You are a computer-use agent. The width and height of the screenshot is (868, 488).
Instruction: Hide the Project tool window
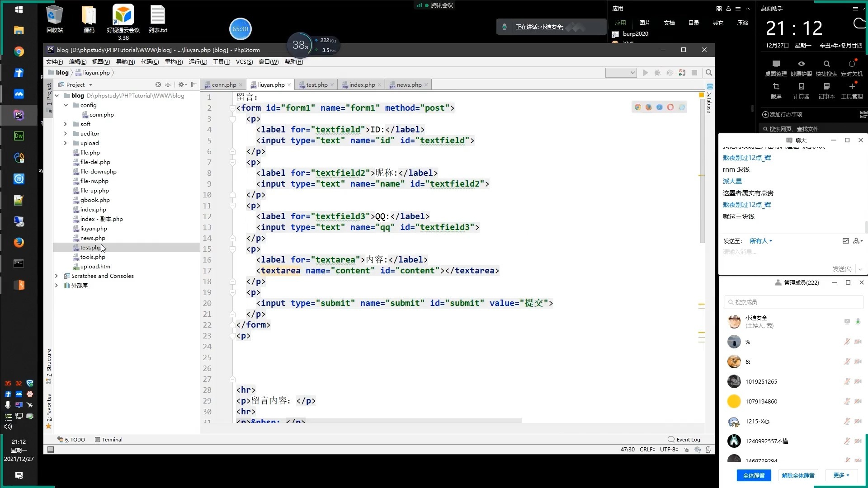[194, 84]
